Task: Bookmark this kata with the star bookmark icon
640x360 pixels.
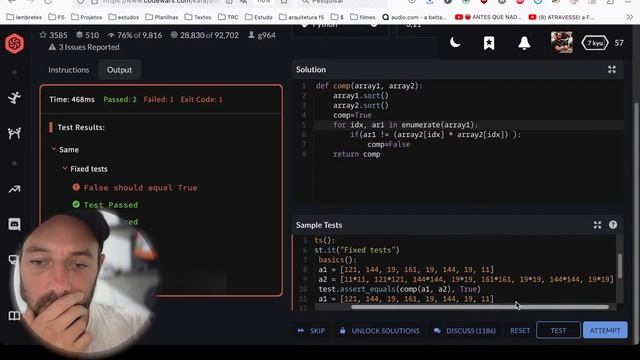Action: (x=489, y=43)
